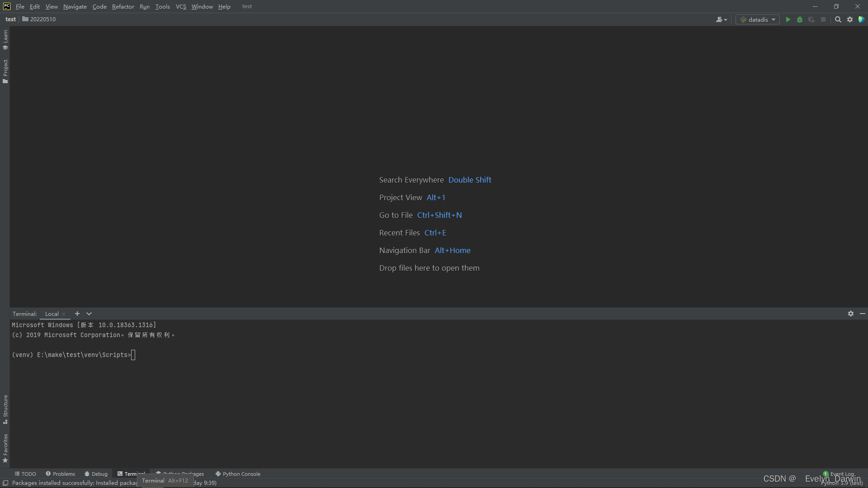Toggle tool window bars icon in status bar
Image resolution: width=868 pixels, height=488 pixels.
click(x=5, y=483)
